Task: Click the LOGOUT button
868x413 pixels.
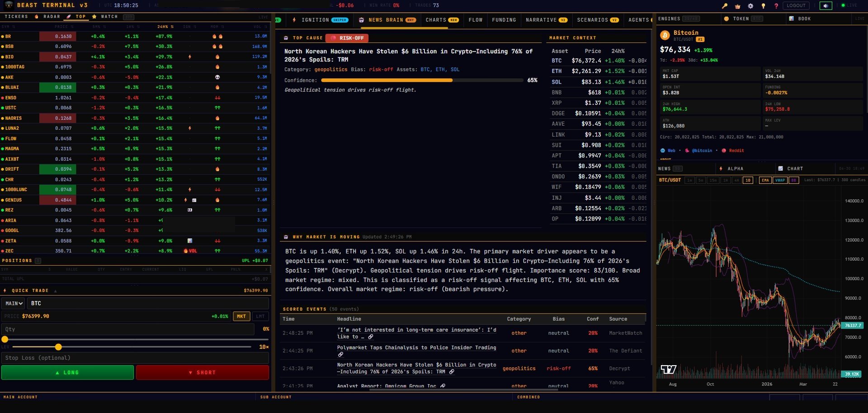Action: point(796,6)
